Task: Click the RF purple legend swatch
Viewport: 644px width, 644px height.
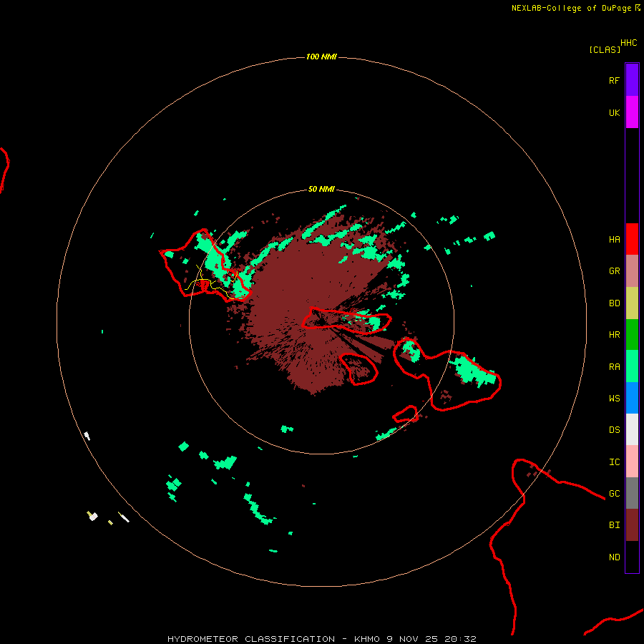Action: click(632, 80)
